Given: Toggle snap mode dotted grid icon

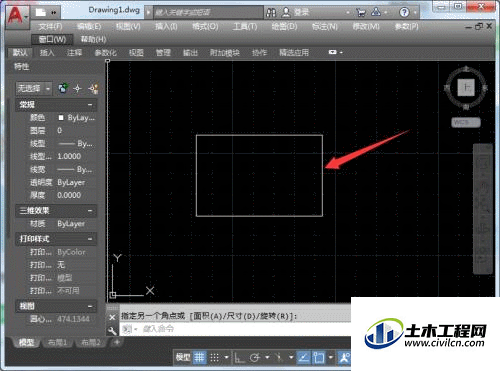Looking at the screenshot, I should [x=214, y=358].
